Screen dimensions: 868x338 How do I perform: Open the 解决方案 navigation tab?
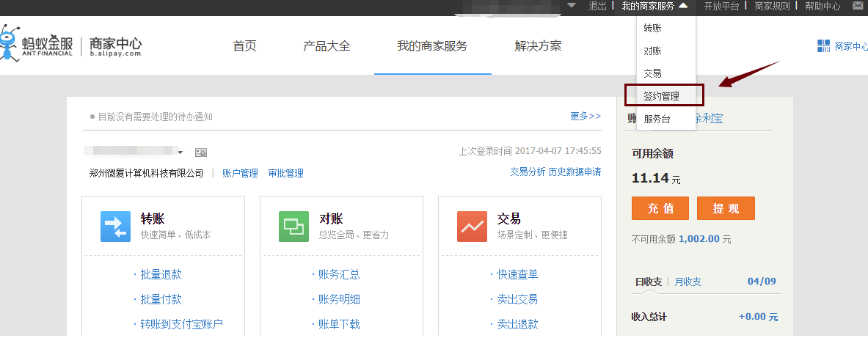(x=538, y=46)
